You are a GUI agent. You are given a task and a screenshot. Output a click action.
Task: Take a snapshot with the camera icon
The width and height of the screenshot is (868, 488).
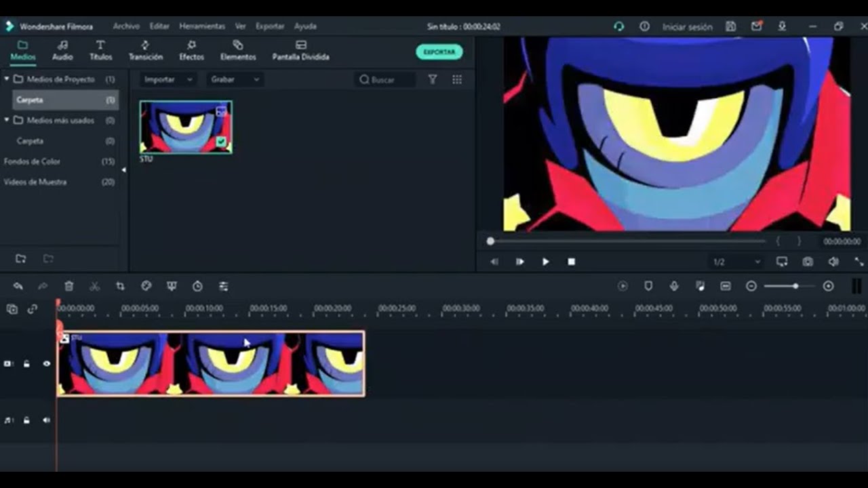808,262
